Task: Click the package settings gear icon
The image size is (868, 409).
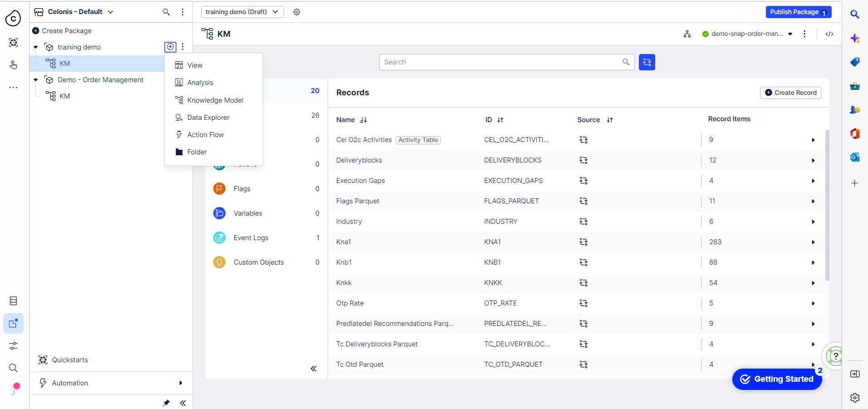Action: click(297, 12)
